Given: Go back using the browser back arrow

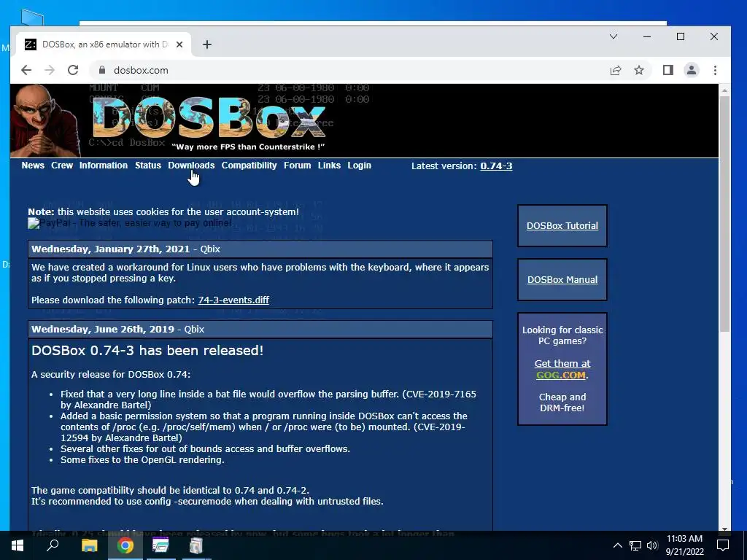Looking at the screenshot, I should 26,71.
